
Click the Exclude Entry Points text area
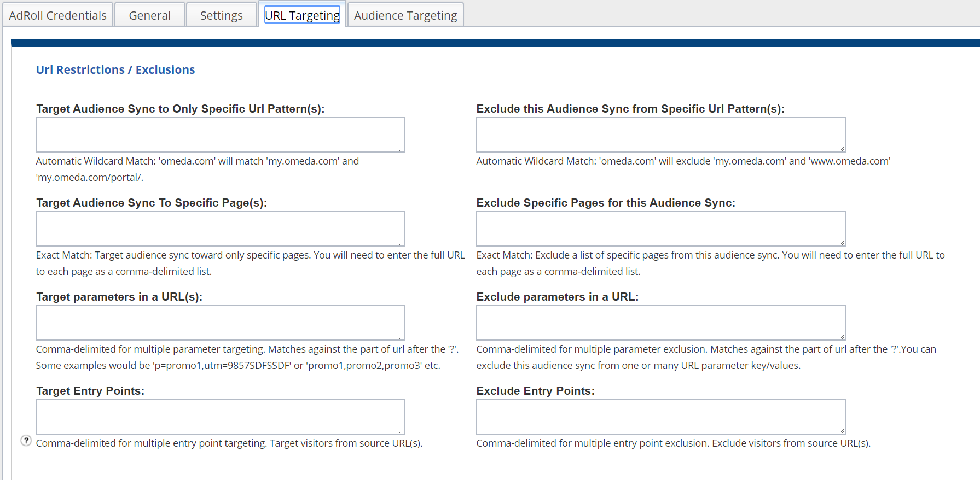[x=661, y=417]
